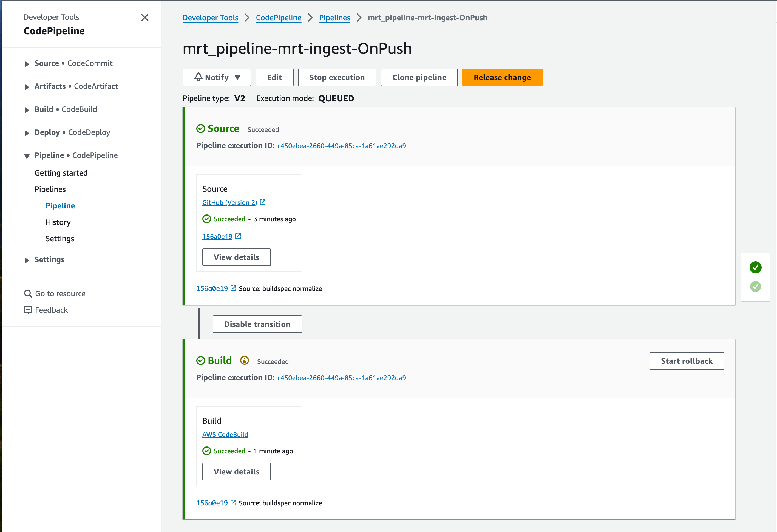Click Disable transition button
Image resolution: width=777 pixels, height=532 pixels.
click(257, 324)
